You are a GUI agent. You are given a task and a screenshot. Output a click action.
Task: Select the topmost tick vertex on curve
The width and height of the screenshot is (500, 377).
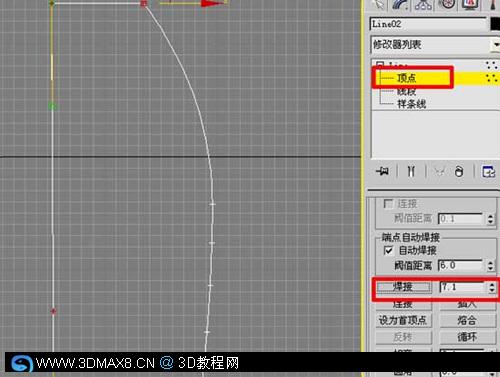[x=212, y=204]
